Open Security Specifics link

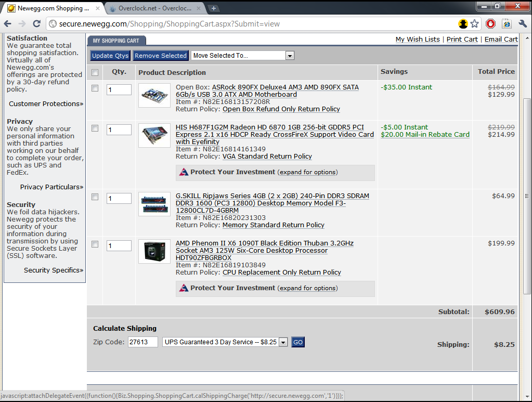(54, 270)
